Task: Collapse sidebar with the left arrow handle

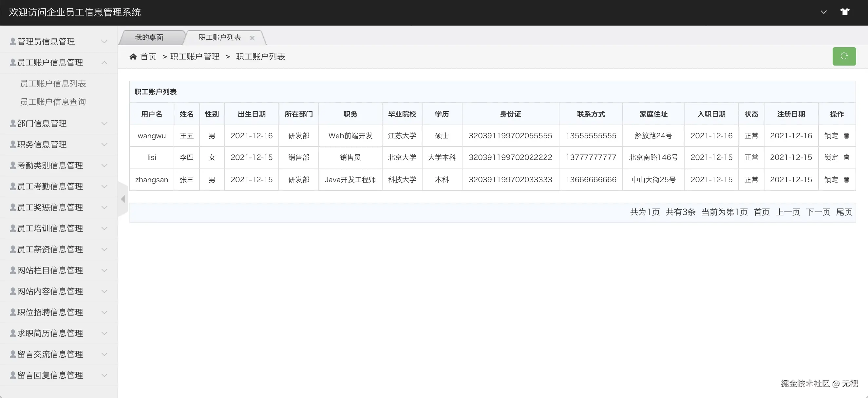Action: pos(123,199)
